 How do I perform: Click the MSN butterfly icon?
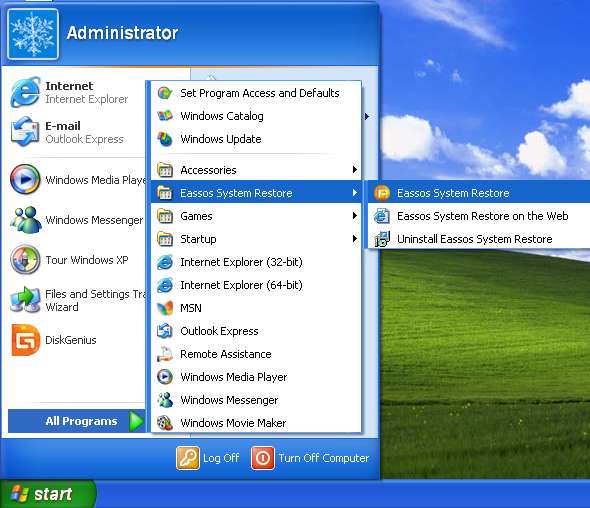[165, 308]
